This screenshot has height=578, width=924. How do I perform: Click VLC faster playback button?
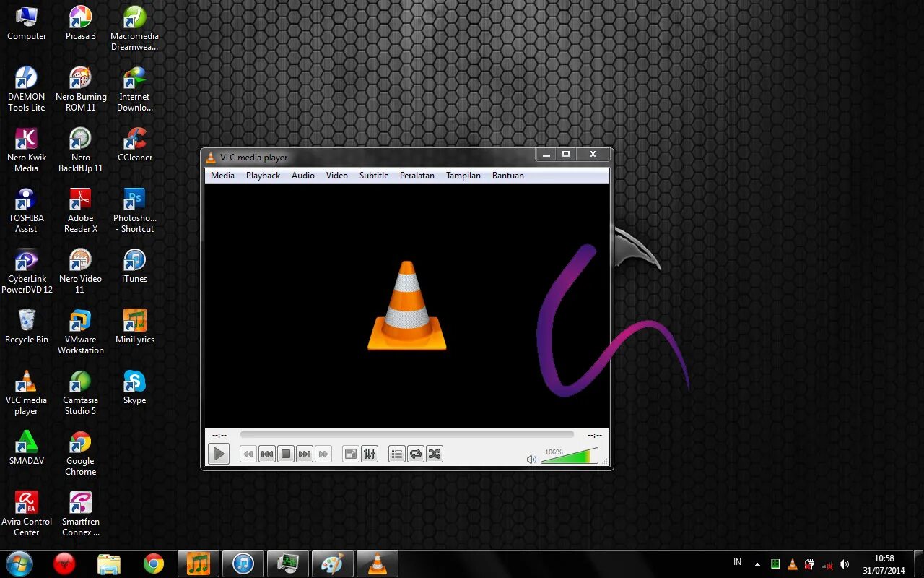pyautogui.click(x=323, y=454)
